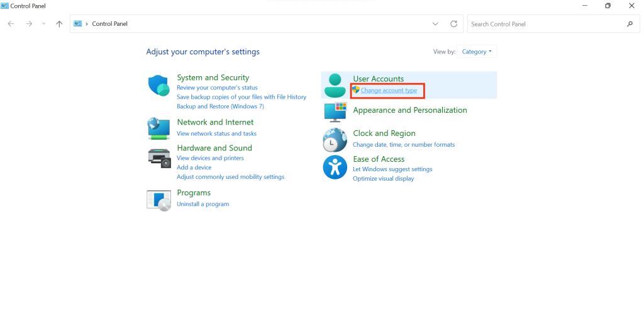Image resolution: width=644 pixels, height=335 pixels.
Task: Open Ease of Access heading
Action: pyautogui.click(x=379, y=159)
